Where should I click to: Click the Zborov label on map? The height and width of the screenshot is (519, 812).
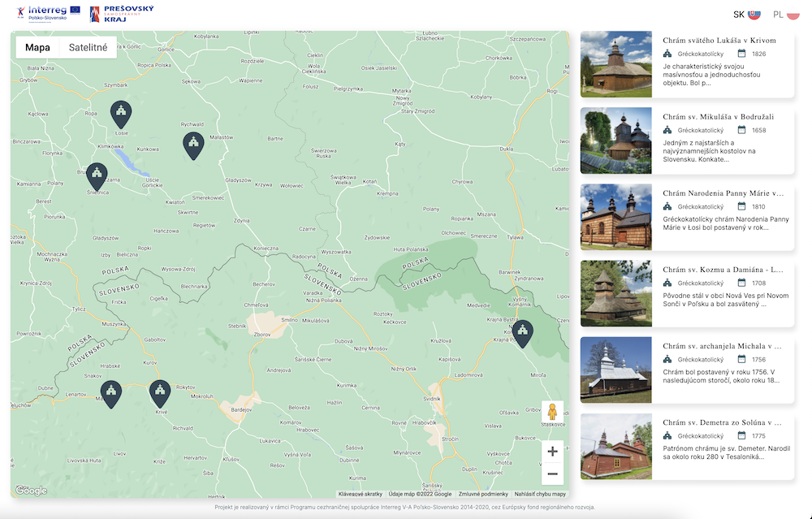[x=262, y=335]
